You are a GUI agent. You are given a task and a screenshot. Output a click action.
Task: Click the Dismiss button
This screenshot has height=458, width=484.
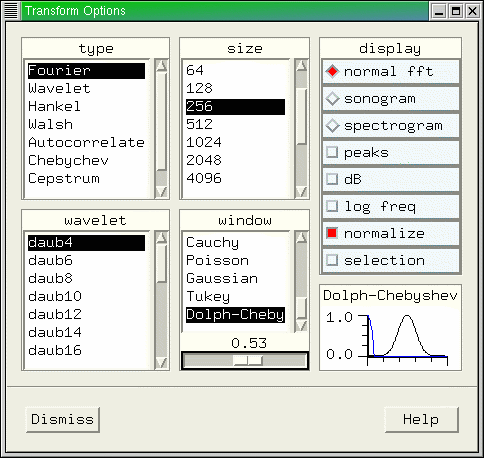tap(63, 419)
